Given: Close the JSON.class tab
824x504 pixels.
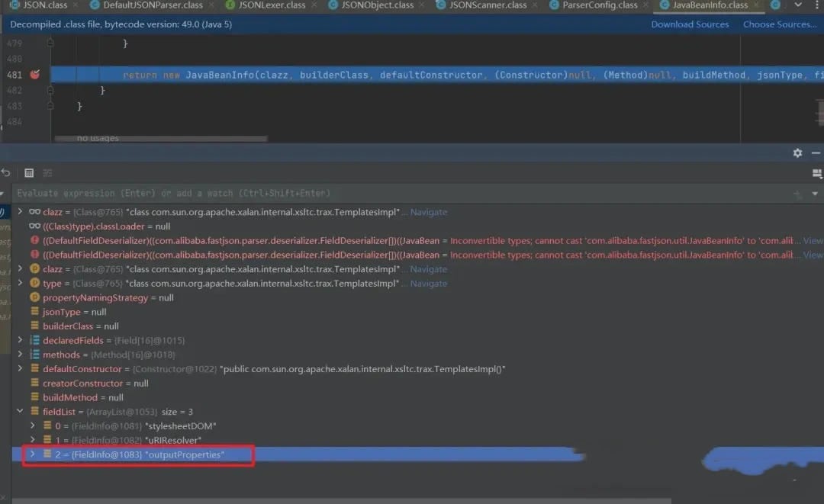Looking at the screenshot, I should (x=76, y=5).
